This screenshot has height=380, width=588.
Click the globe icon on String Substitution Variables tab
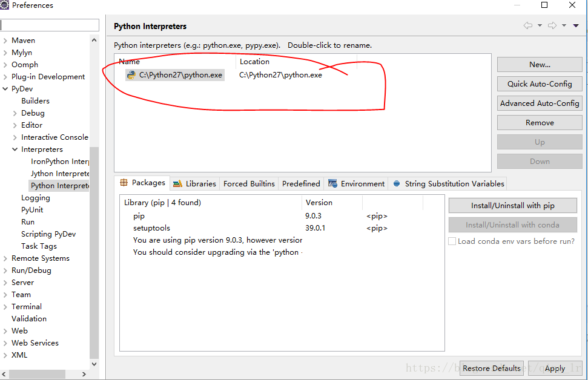(397, 183)
